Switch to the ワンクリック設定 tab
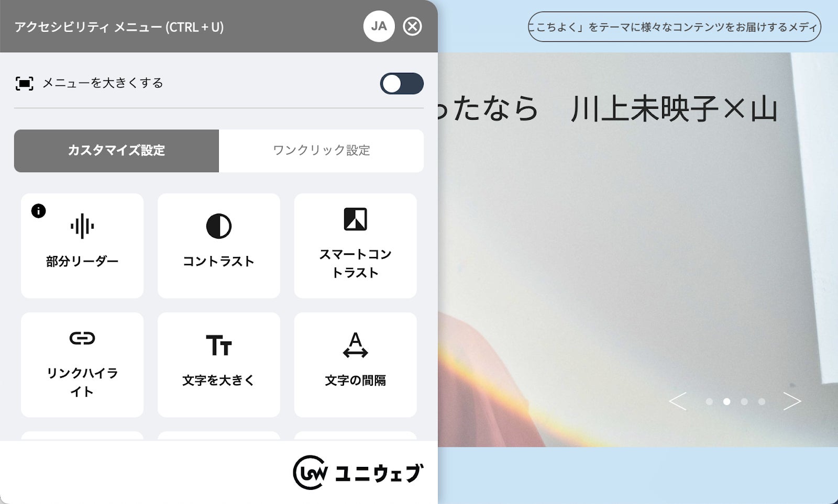Image resolution: width=838 pixels, height=504 pixels. (x=321, y=151)
